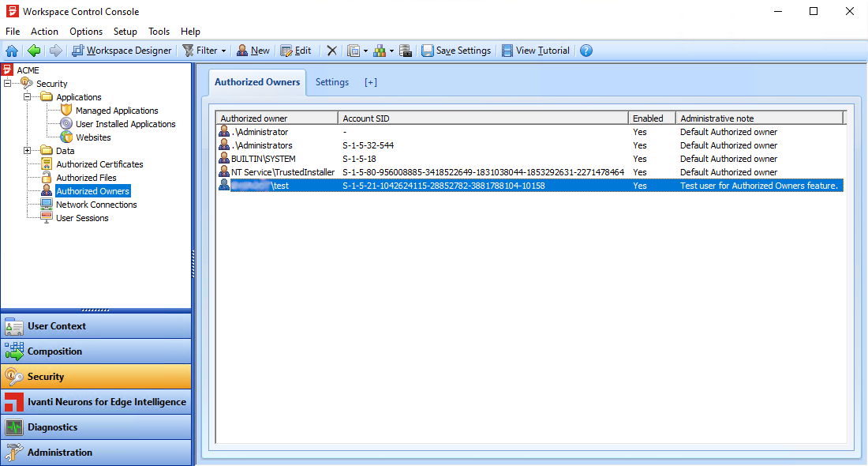The height and width of the screenshot is (466, 868).
Task: Expand the Data tree node
Action: 27,151
